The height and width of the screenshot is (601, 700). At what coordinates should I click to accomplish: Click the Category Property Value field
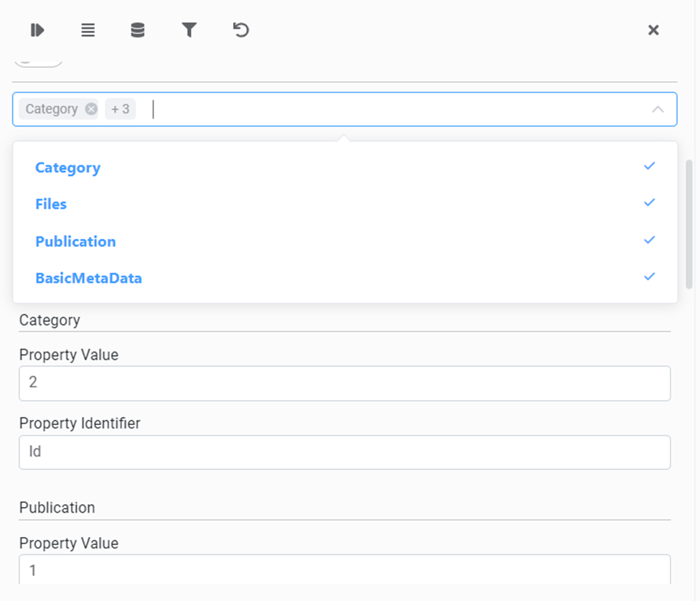tap(345, 383)
